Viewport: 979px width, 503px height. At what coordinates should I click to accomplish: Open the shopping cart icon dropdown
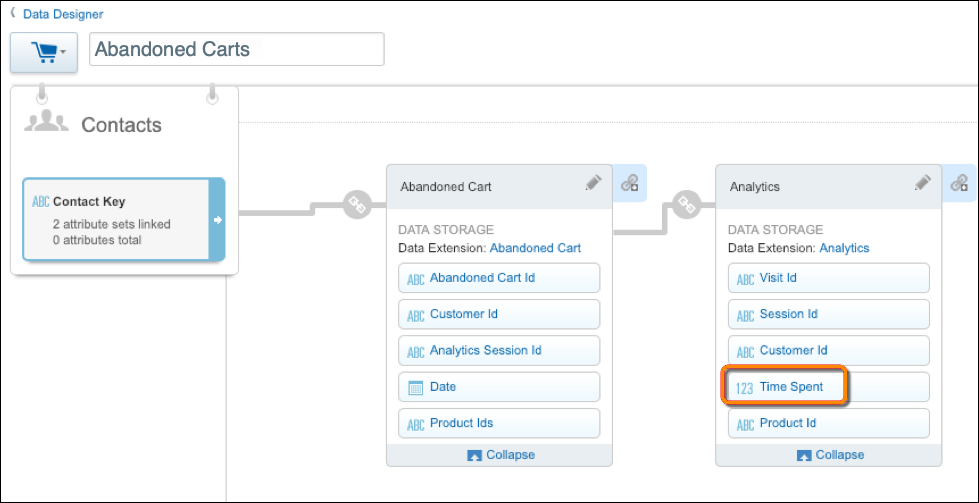[x=44, y=52]
